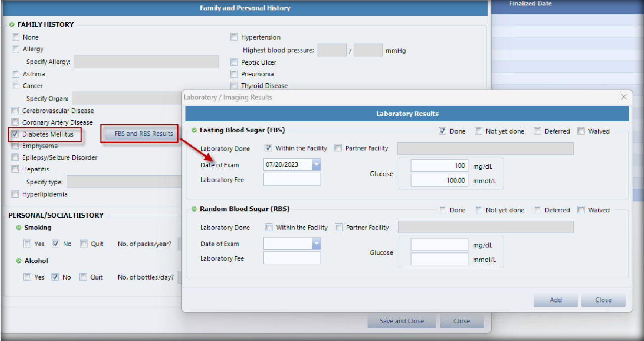The width and height of the screenshot is (644, 341).
Task: Click the green Alcohol status icon
Action: click(x=19, y=261)
